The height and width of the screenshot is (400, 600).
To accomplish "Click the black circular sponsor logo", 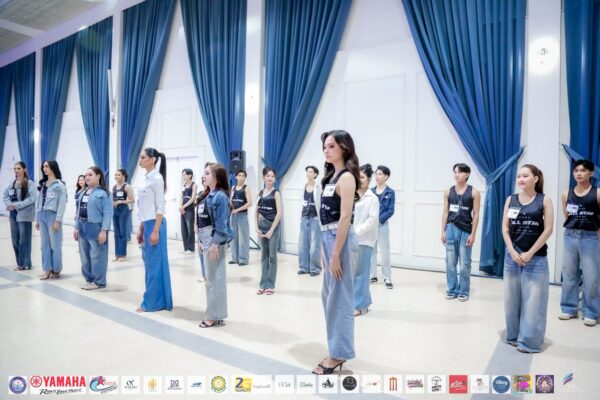I will point(349,384).
